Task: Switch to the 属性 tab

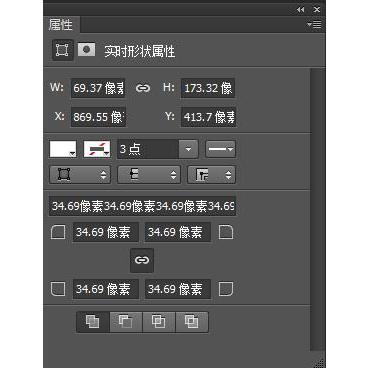Action: [61, 25]
